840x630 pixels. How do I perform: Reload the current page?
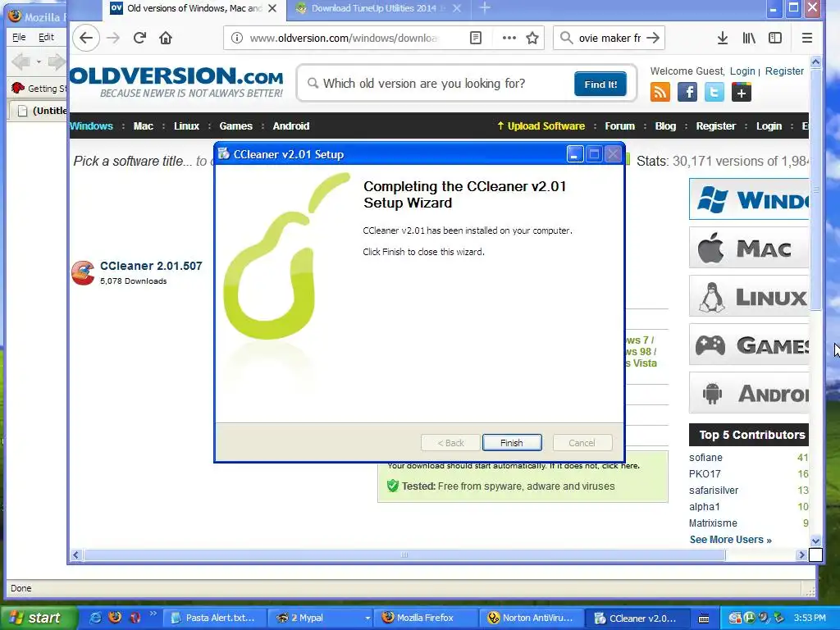(x=139, y=38)
